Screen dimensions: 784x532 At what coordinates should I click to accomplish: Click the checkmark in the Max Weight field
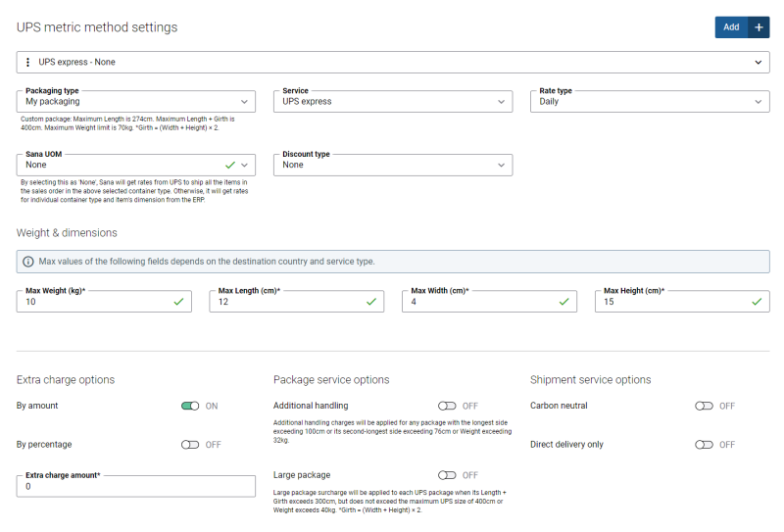coord(178,302)
